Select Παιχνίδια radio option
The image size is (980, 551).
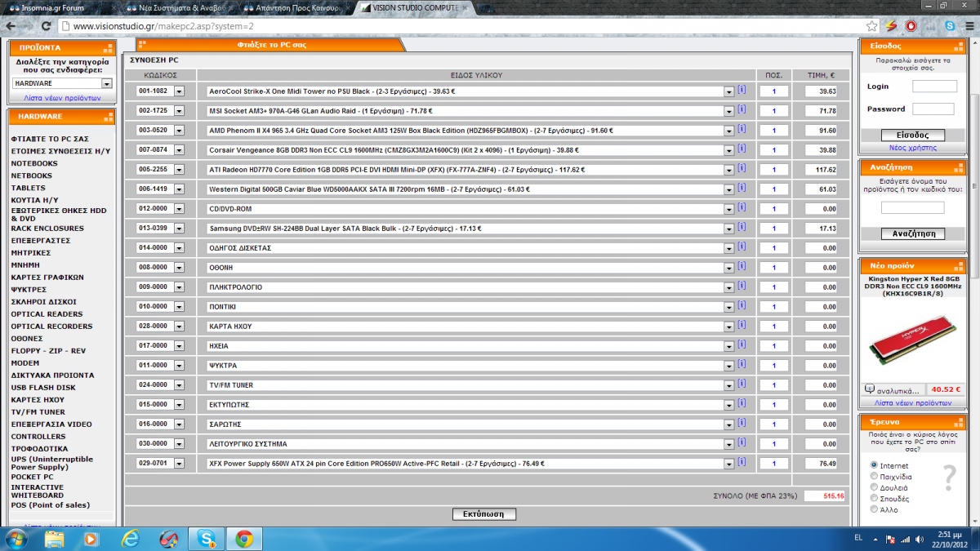click(x=875, y=476)
